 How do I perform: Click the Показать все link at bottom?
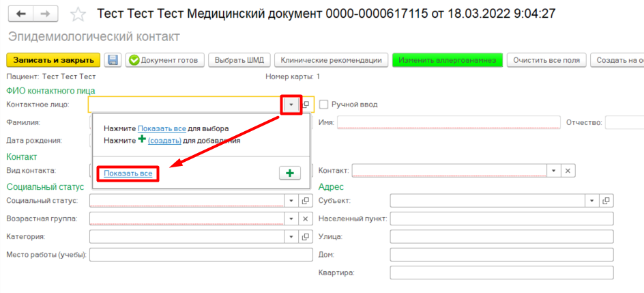(128, 173)
